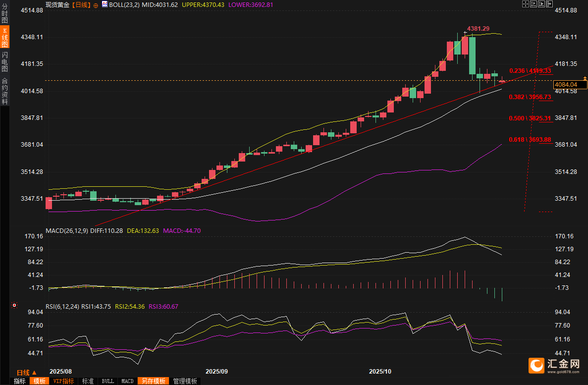Viewport: 588px width, 385px height.
Task: Click the red dot marker left of RSI panel
Action: (x=14, y=306)
